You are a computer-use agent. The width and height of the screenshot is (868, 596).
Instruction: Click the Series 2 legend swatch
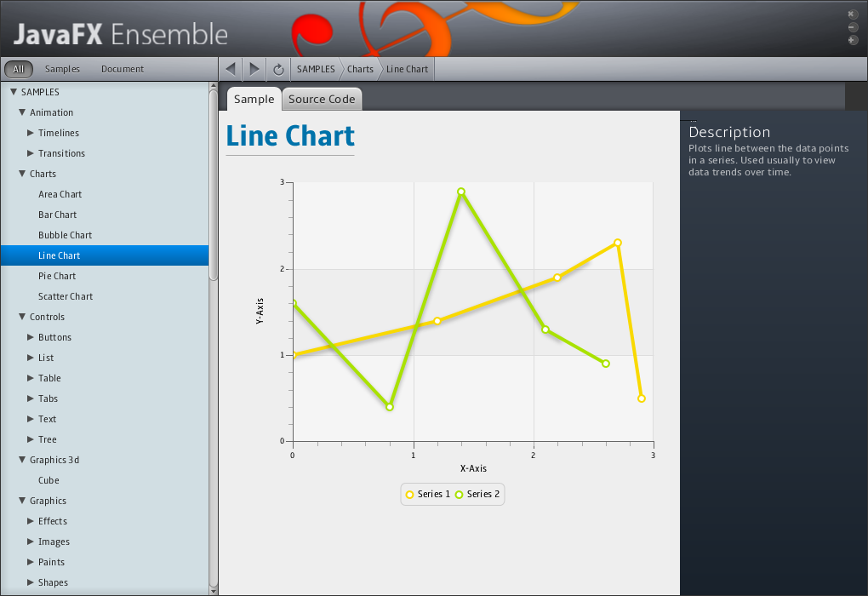tap(459, 495)
